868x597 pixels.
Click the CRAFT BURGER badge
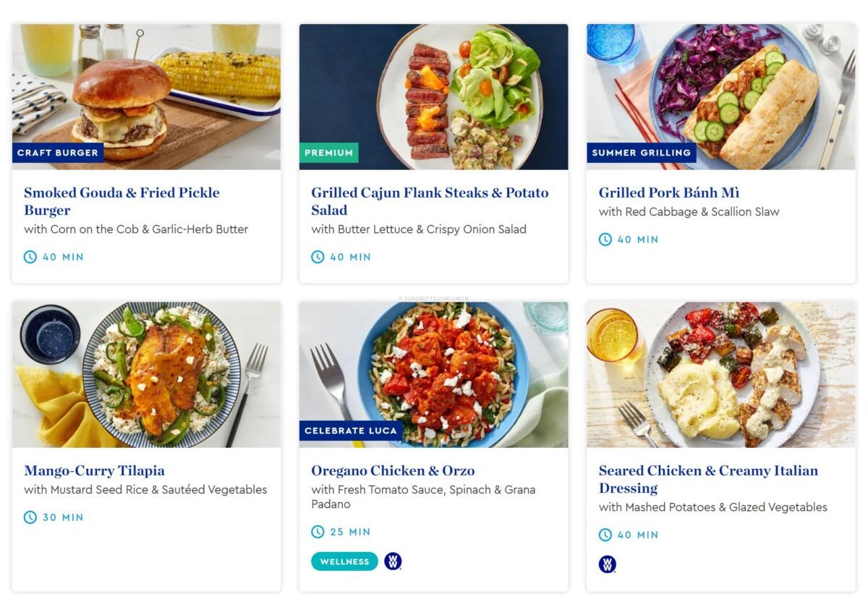tap(59, 153)
